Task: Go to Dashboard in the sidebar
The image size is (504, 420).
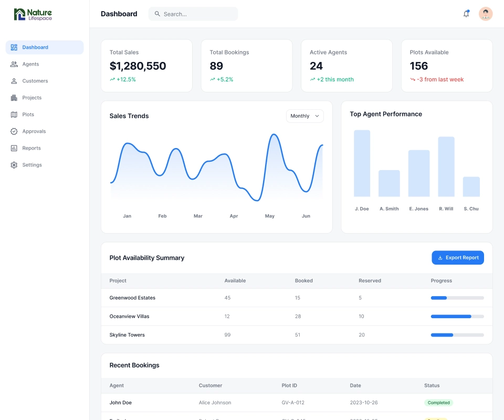Action: tap(45, 47)
